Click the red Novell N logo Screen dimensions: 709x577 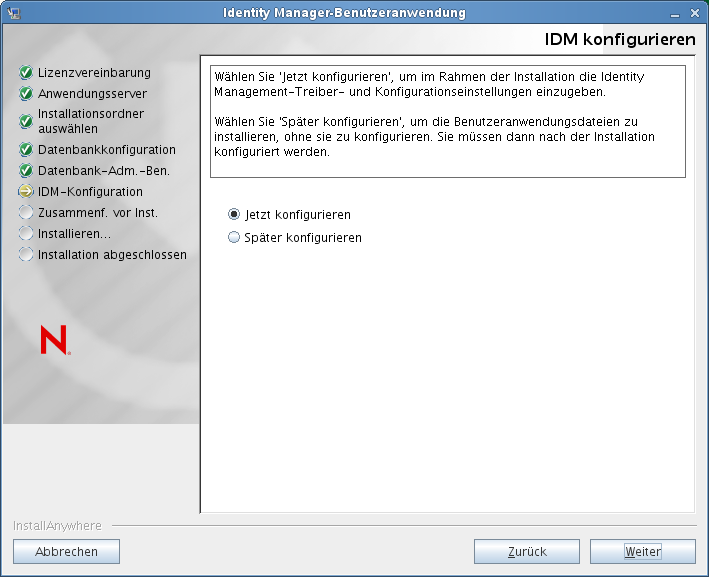55,340
